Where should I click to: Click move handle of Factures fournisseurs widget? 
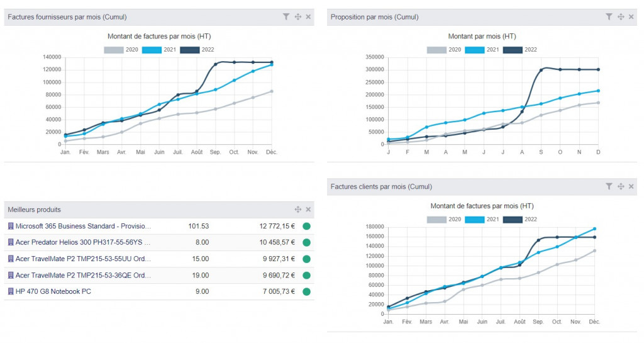click(x=297, y=17)
